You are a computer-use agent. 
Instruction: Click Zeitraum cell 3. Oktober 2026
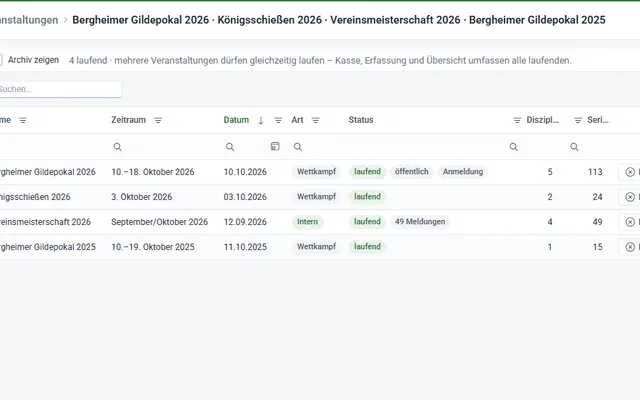click(x=142, y=197)
